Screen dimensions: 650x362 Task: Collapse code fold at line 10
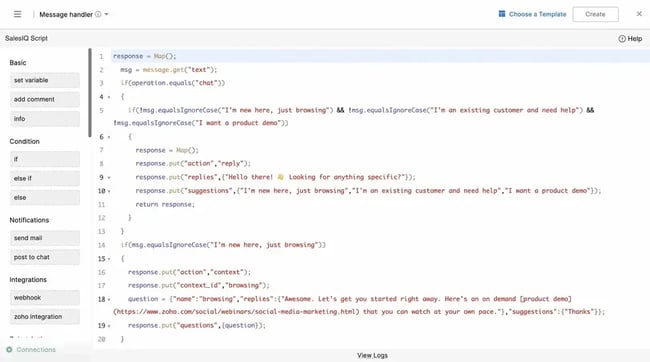click(x=109, y=191)
